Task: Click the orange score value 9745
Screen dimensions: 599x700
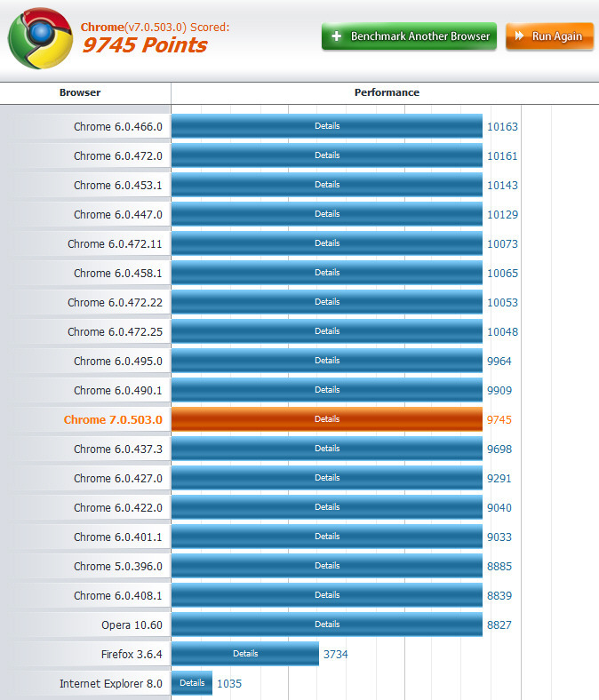Action: click(x=499, y=420)
